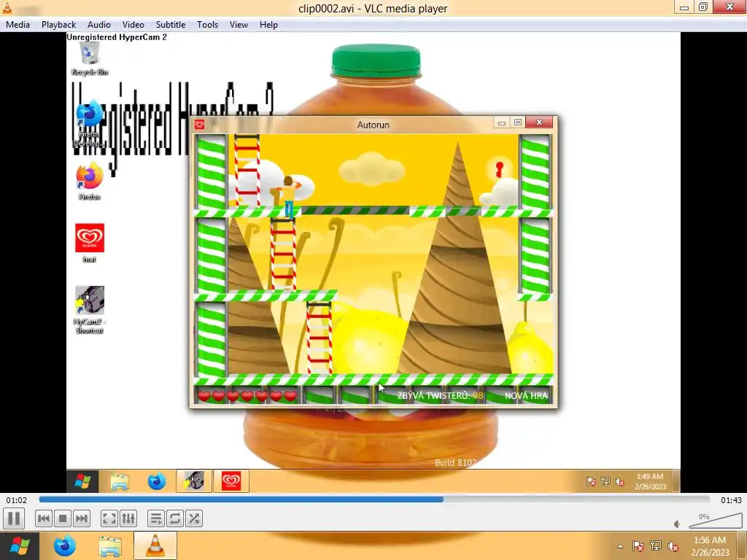Toggle the playlist view

pyautogui.click(x=156, y=518)
